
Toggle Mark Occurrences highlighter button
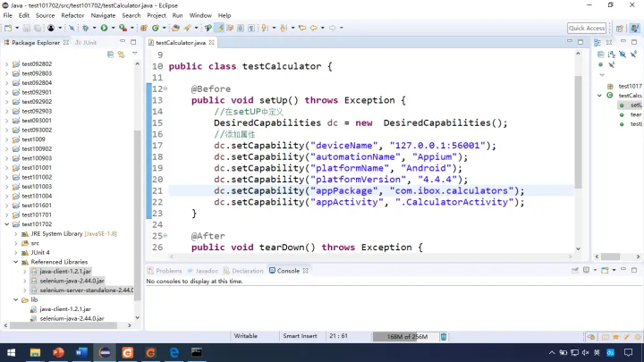point(220,28)
